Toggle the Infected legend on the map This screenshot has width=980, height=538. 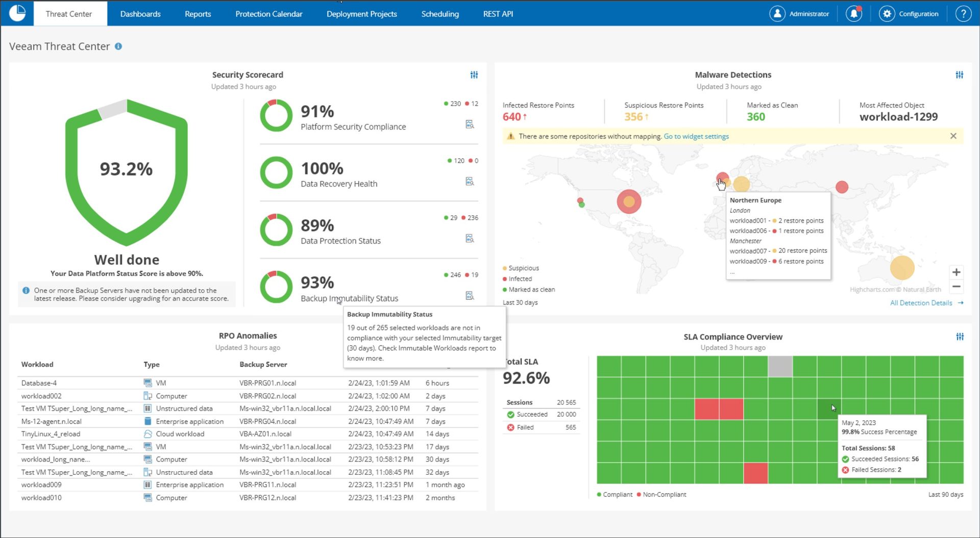tap(518, 278)
